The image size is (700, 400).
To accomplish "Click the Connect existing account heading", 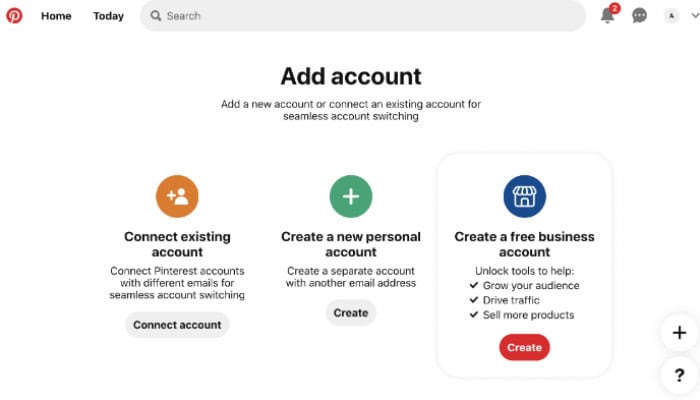I will coord(177,244).
